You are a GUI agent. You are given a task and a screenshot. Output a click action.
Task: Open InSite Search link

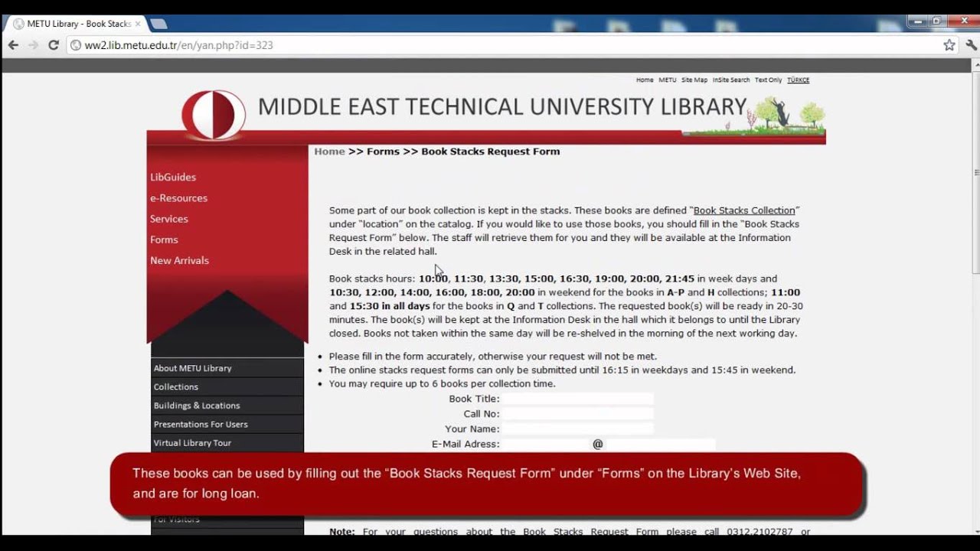click(731, 80)
